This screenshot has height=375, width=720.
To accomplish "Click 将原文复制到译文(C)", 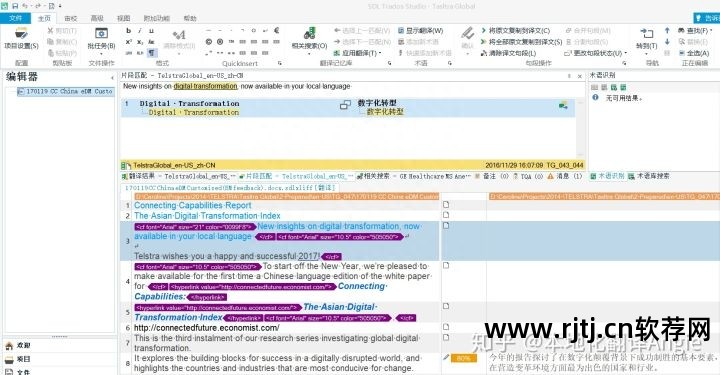I will point(515,31).
